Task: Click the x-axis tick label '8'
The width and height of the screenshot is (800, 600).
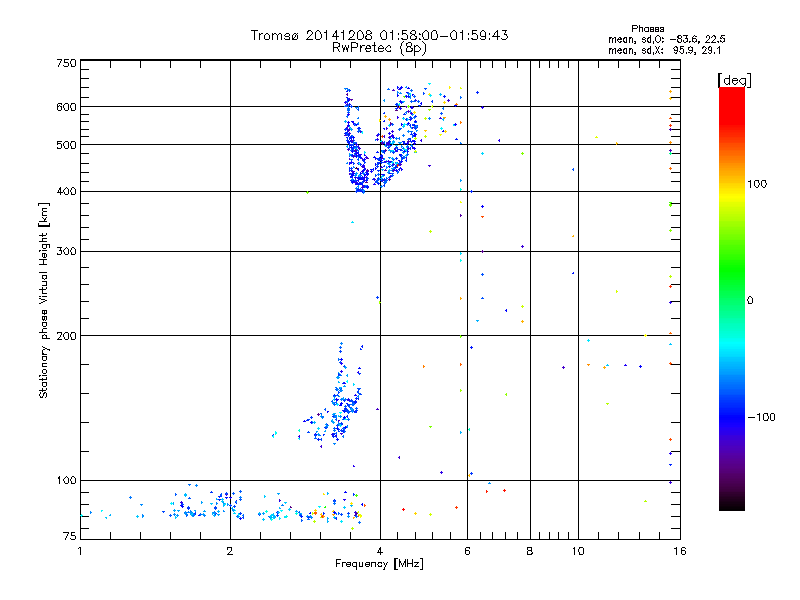Action: pyautogui.click(x=530, y=551)
